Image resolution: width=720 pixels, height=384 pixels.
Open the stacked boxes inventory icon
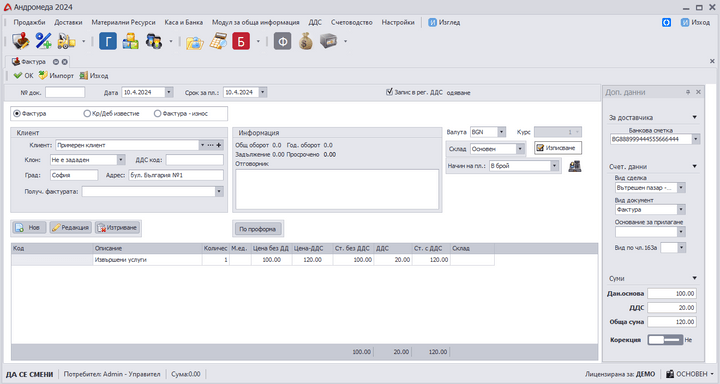(130, 41)
